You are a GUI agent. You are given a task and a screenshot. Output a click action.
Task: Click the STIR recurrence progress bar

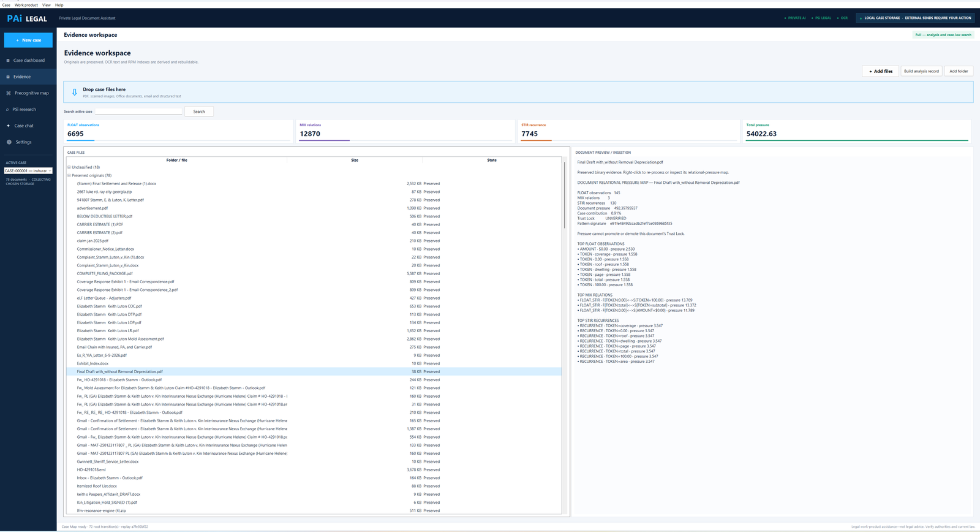pos(629,140)
